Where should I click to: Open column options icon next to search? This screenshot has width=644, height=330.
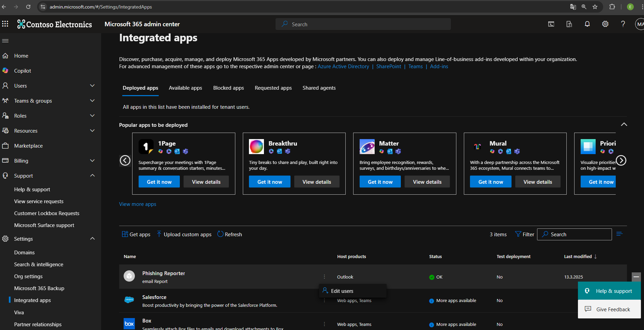pos(619,234)
